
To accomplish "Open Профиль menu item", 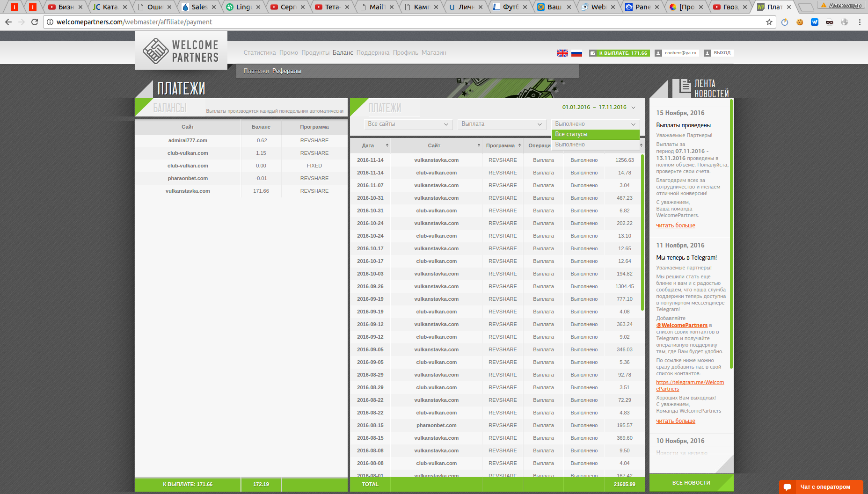I will click(406, 52).
